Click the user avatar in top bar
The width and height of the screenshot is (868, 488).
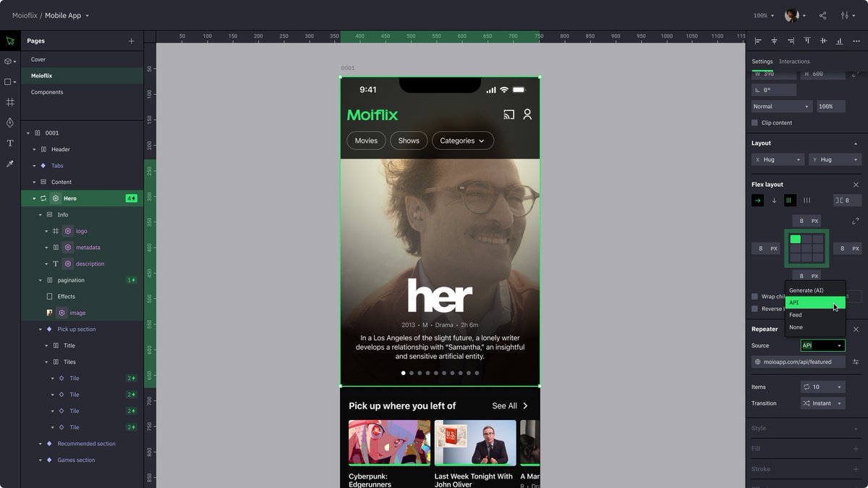click(792, 15)
